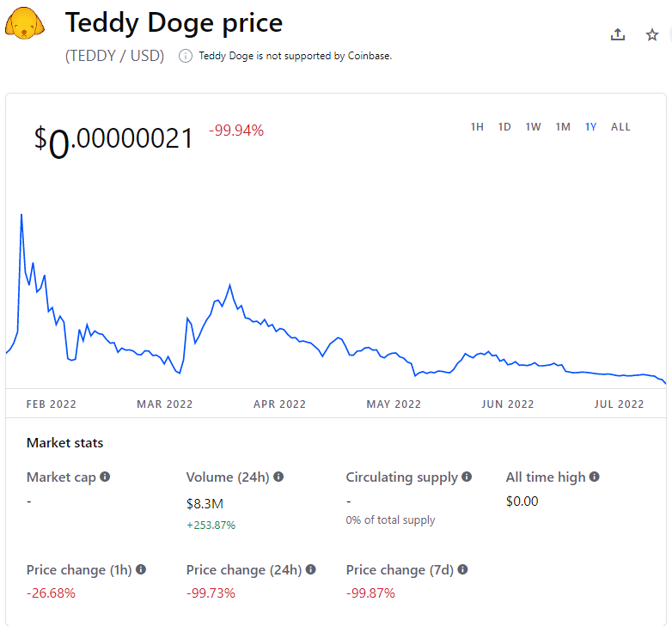Click info icon beside not supported notice
The image size is (672, 626).
[186, 56]
